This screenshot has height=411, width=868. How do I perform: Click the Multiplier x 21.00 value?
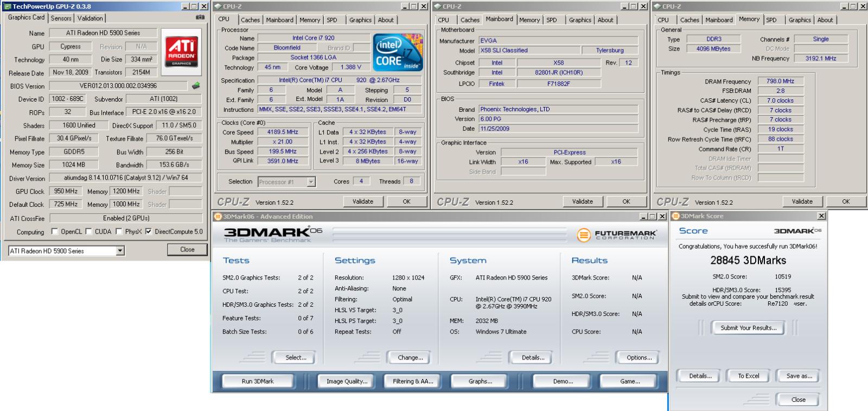click(x=283, y=142)
